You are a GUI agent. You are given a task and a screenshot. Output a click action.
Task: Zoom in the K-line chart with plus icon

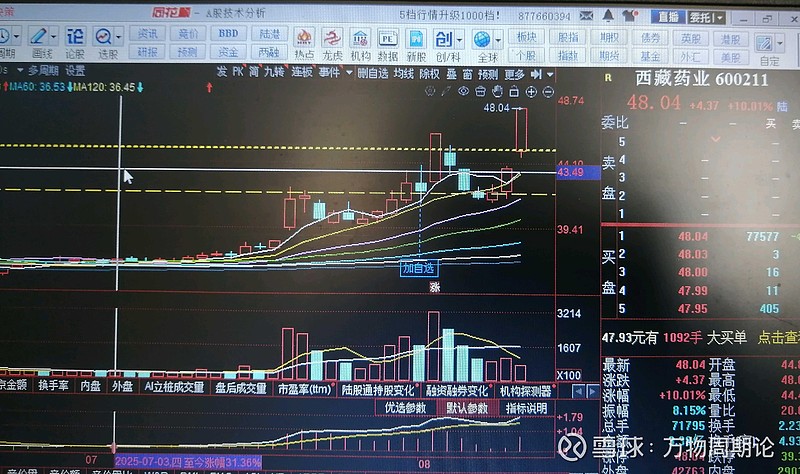click(531, 92)
